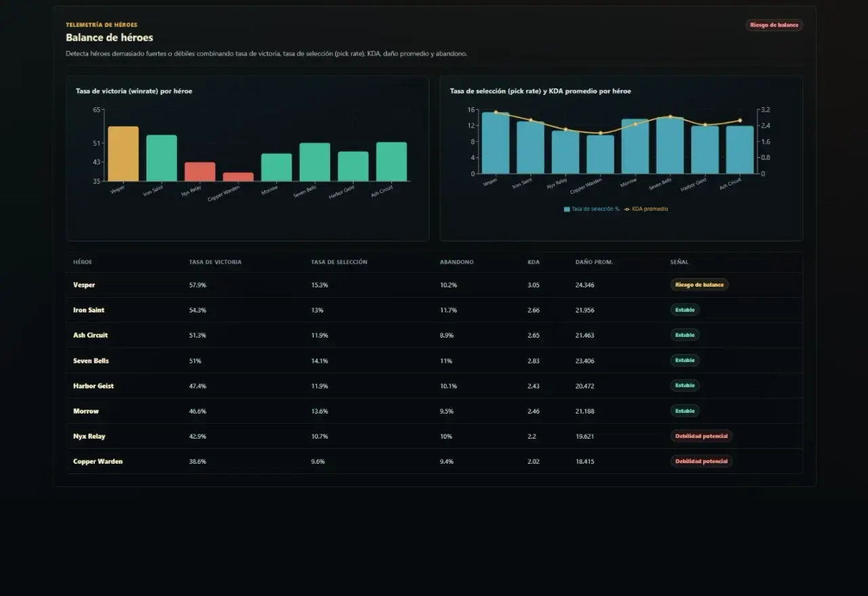This screenshot has width=868, height=596.
Task: Click the red Copper Warden winrate bar
Action: click(238, 177)
